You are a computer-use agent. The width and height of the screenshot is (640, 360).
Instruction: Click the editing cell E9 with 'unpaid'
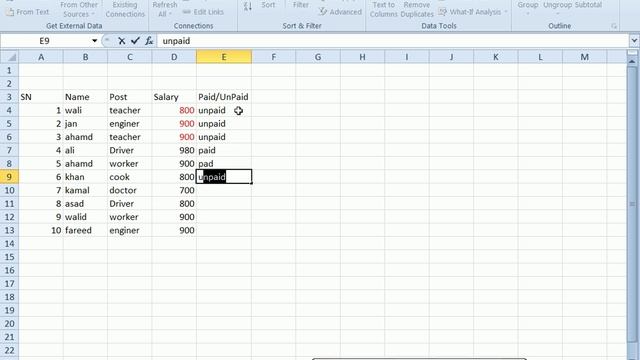pyautogui.click(x=224, y=177)
